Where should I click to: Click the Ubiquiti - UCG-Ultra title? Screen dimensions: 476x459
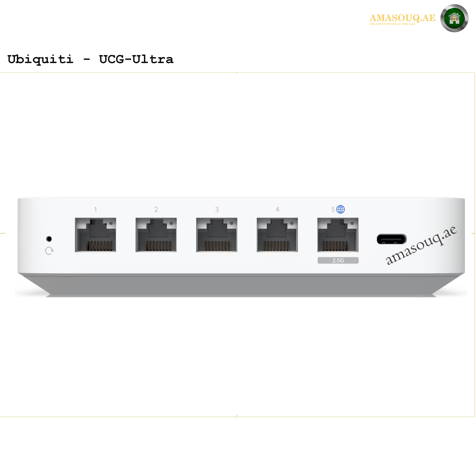pyautogui.click(x=91, y=59)
